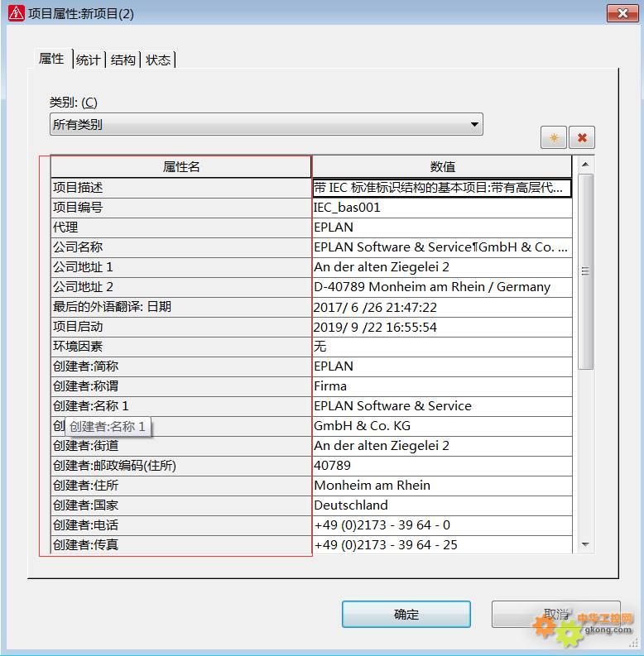Select the 创建者:名称 1 property row
The image size is (644, 656).
181,406
